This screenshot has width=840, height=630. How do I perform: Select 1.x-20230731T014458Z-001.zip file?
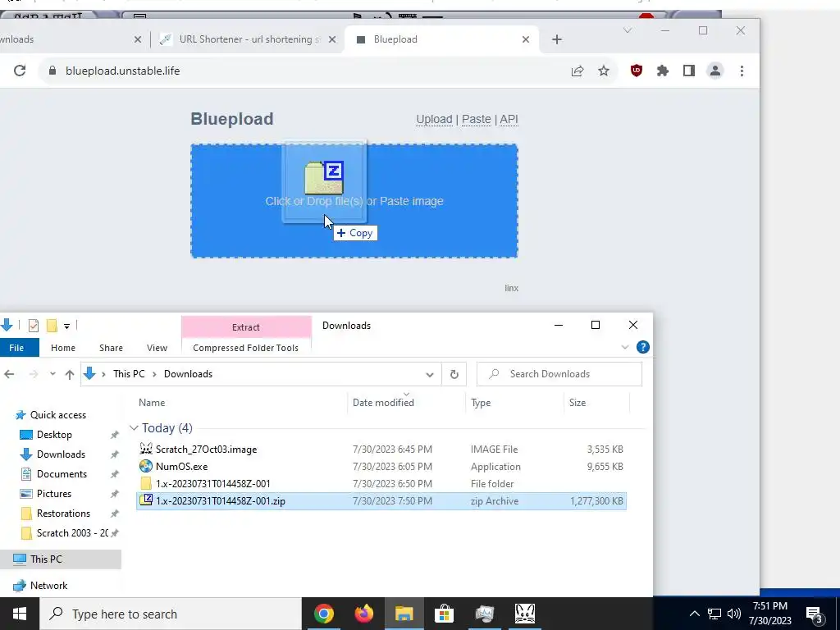point(381,501)
